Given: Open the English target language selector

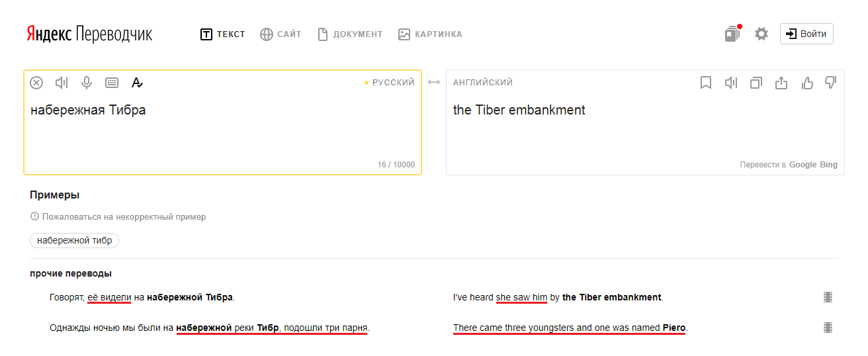Looking at the screenshot, I should click(483, 83).
